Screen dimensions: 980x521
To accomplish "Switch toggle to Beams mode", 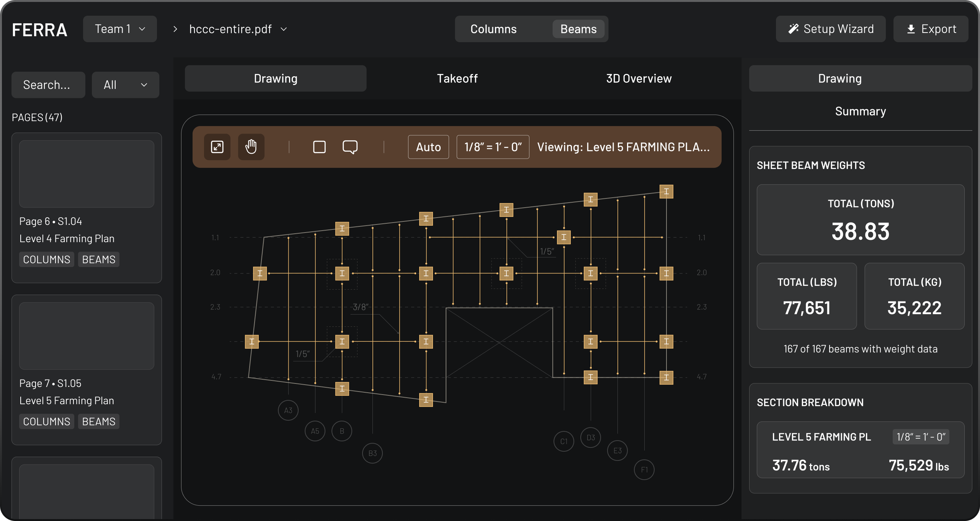I will pos(578,29).
